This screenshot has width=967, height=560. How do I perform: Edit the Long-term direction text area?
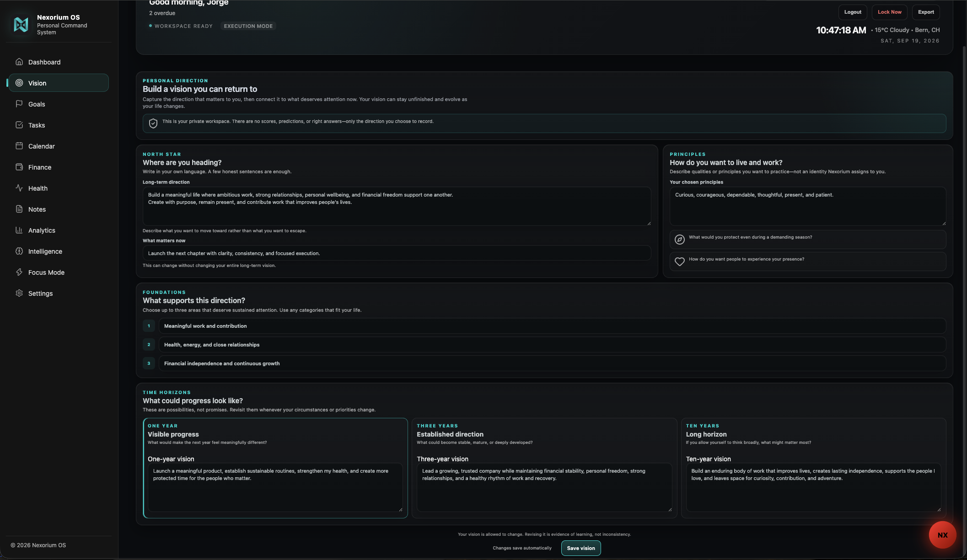pyautogui.click(x=397, y=206)
